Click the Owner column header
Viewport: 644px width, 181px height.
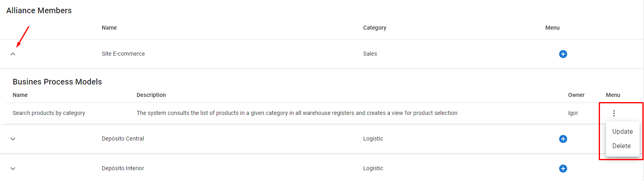[576, 95]
